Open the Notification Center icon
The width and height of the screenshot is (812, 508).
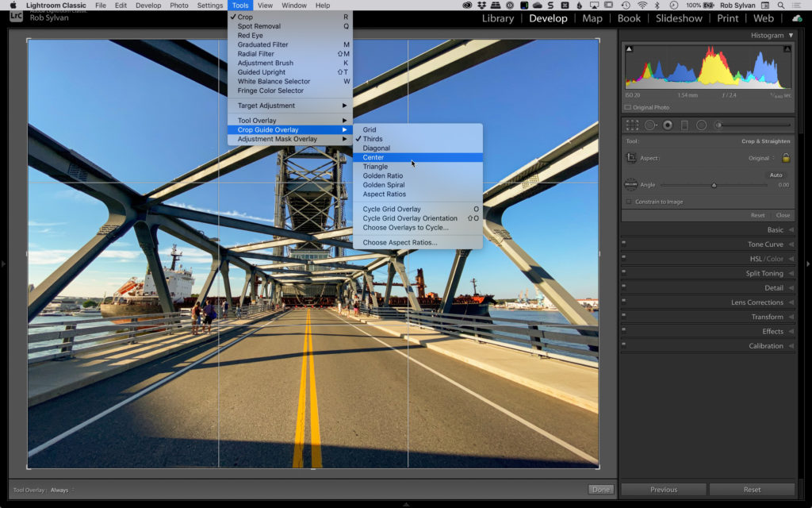pyautogui.click(x=798, y=6)
